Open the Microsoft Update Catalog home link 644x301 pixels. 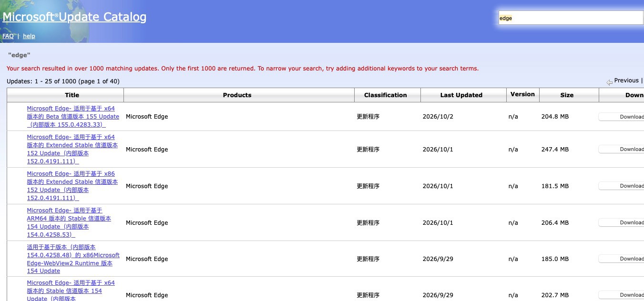[74, 17]
